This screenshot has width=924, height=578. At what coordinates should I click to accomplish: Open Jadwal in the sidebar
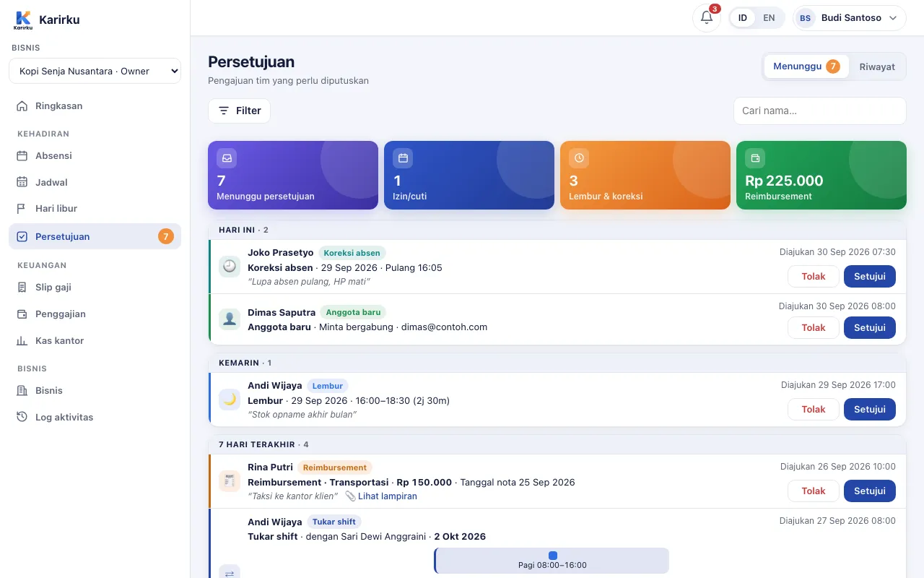coord(95,182)
